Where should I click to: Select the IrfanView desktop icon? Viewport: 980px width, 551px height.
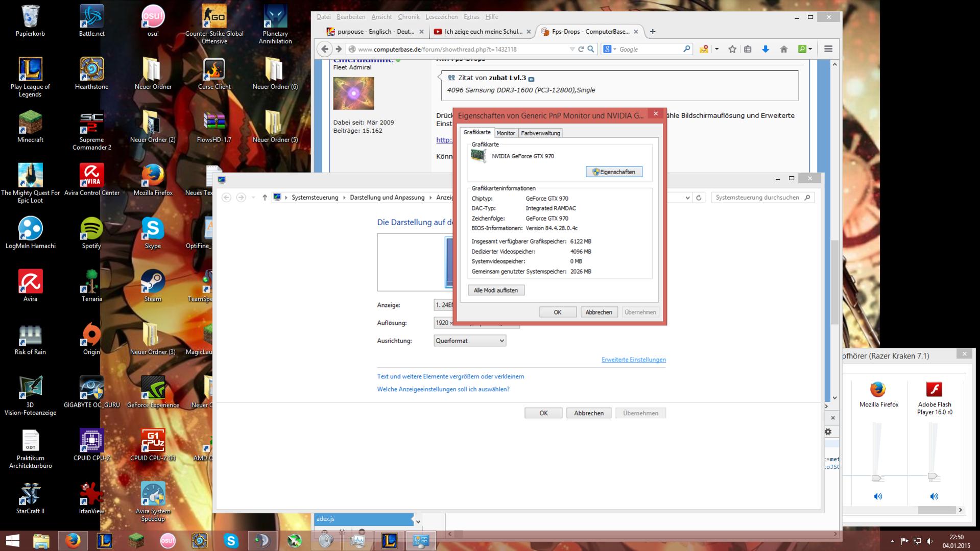[91, 498]
